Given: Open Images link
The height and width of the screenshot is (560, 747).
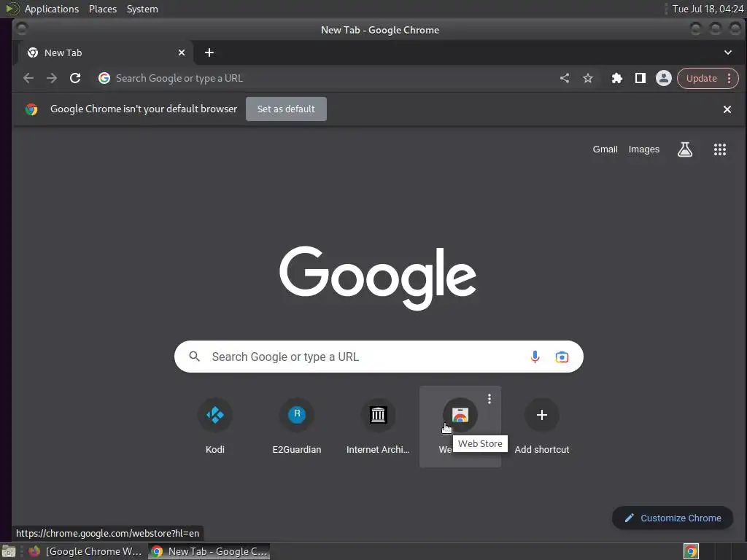Looking at the screenshot, I should (x=644, y=149).
